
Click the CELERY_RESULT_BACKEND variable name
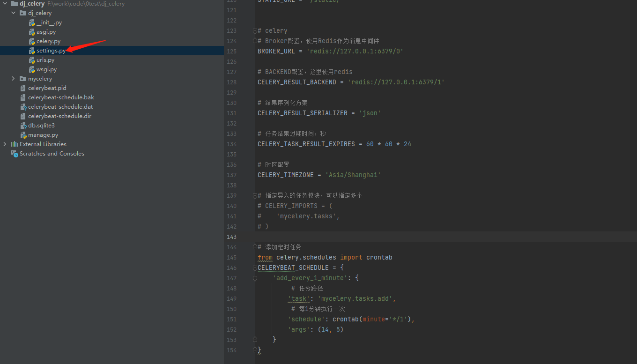pos(297,82)
